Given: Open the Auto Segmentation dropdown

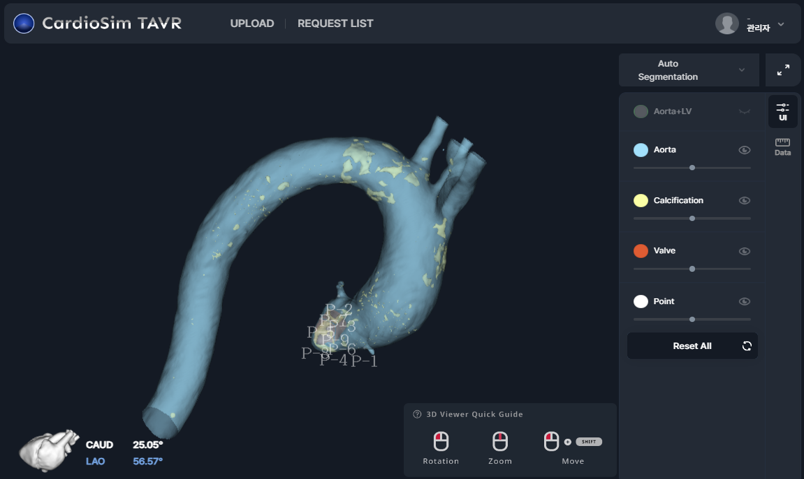Looking at the screenshot, I should tap(689, 70).
